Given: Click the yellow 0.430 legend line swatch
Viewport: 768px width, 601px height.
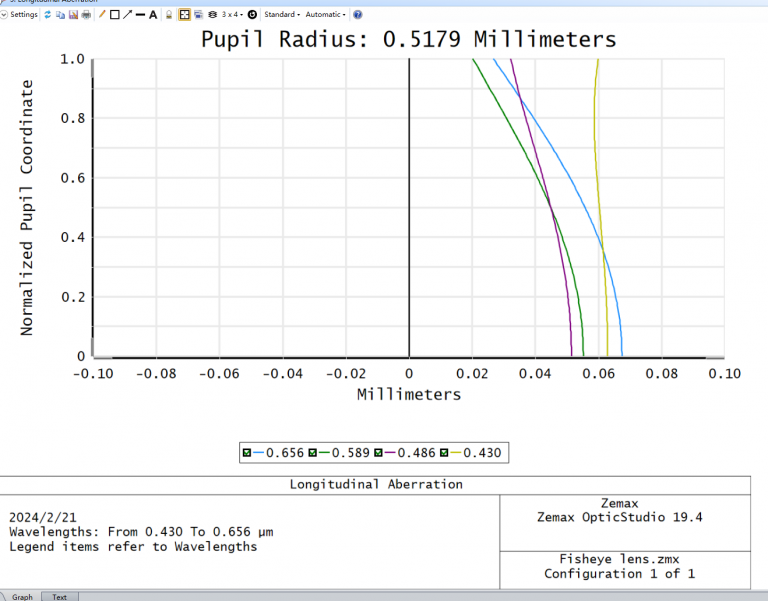Looking at the screenshot, I should tap(456, 453).
